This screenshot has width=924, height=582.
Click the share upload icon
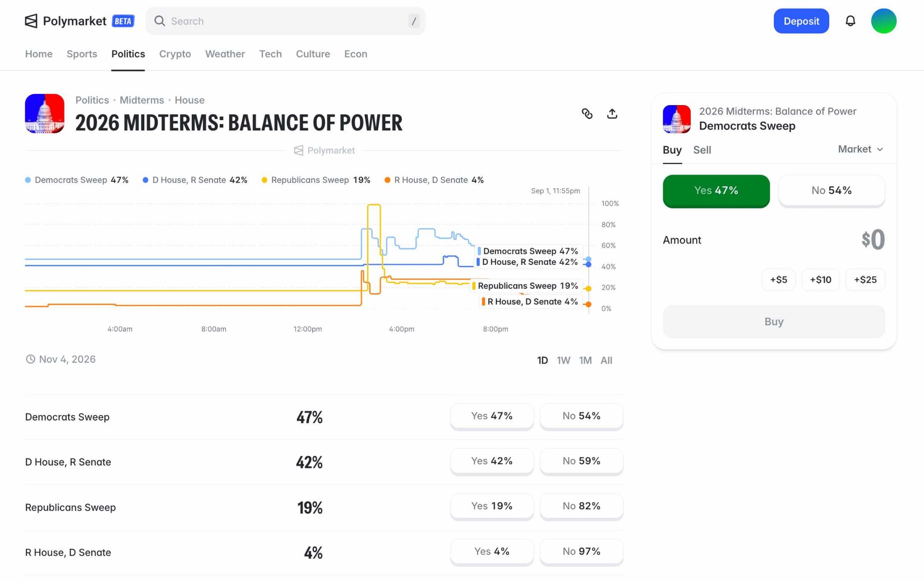[612, 113]
